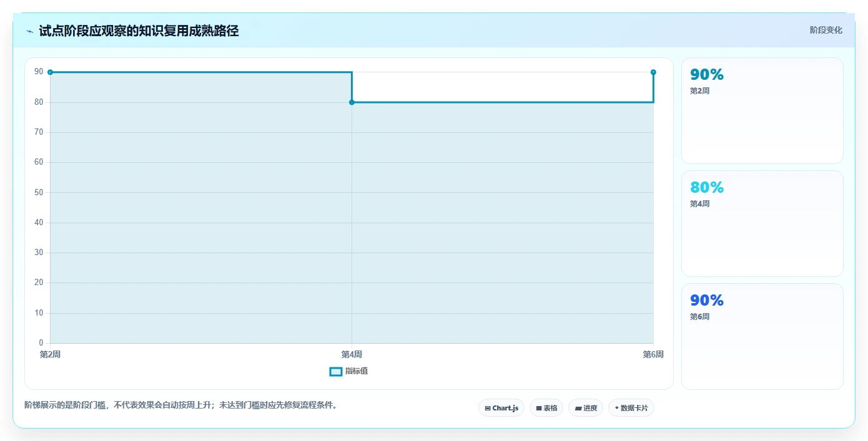Click the 第4周 x-axis label

click(x=352, y=354)
